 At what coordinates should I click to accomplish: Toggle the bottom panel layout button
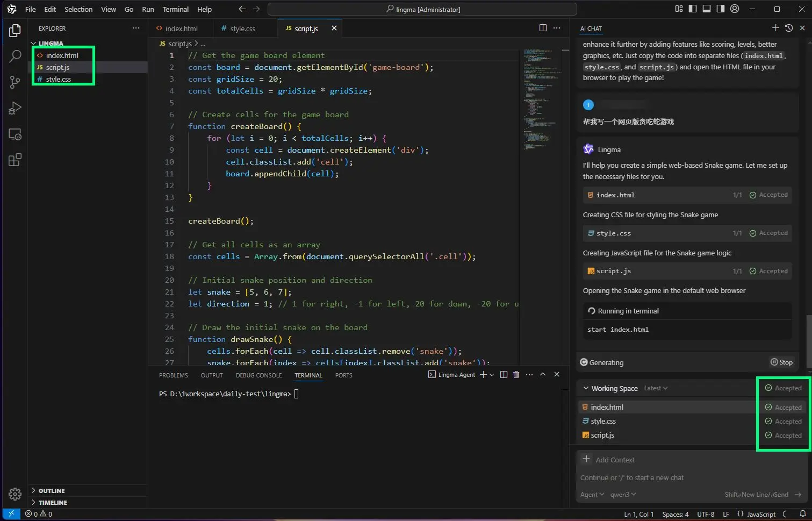707,9
